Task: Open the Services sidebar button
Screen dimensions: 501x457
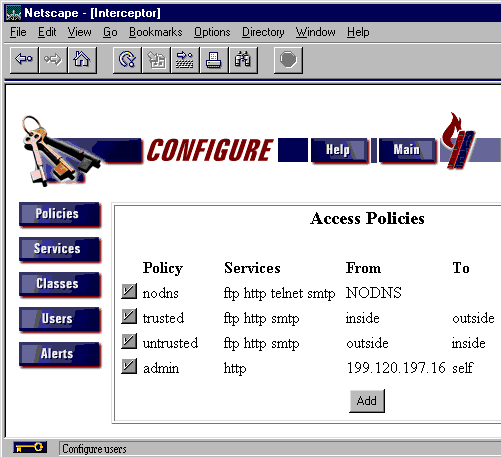Action: [60, 249]
